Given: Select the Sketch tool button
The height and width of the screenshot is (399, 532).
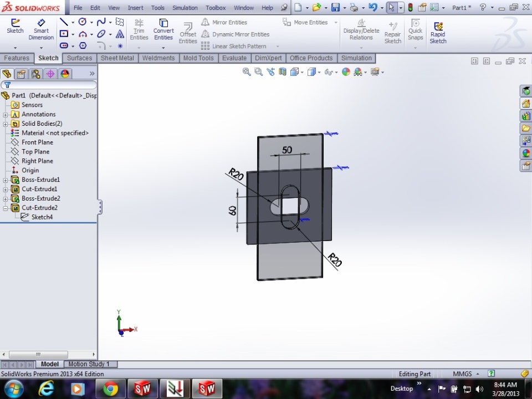Looking at the screenshot, I should 15,26.
